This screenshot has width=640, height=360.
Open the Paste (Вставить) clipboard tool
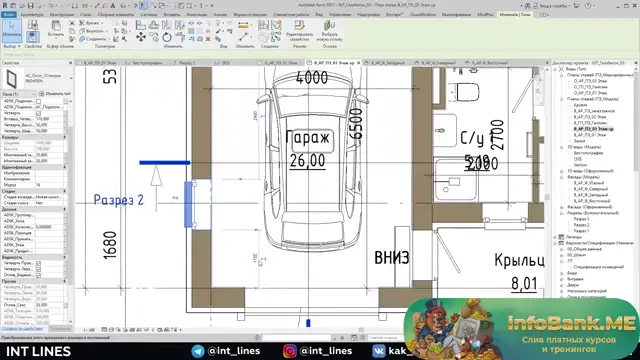coord(56,28)
